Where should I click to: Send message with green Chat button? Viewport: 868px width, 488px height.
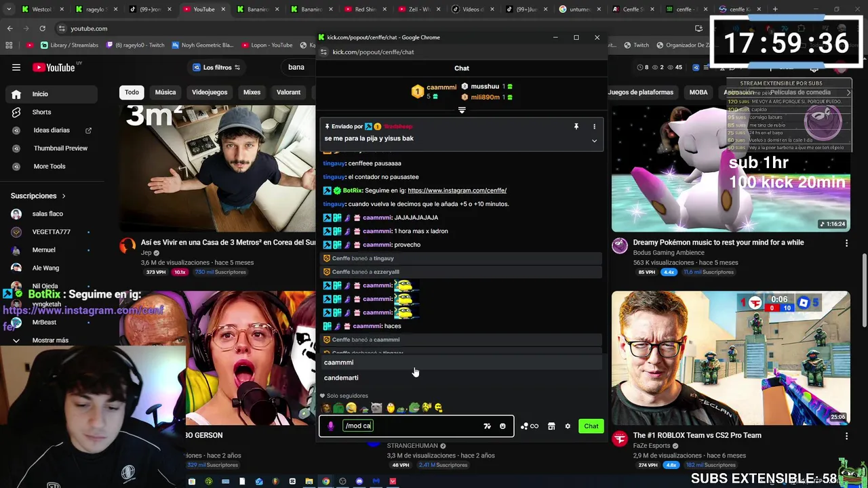[x=591, y=426]
